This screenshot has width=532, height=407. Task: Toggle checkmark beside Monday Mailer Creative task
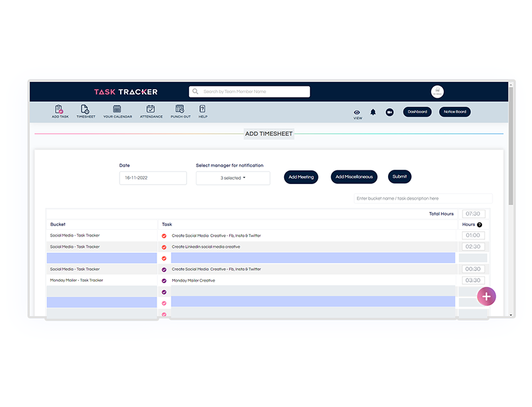pyautogui.click(x=164, y=281)
